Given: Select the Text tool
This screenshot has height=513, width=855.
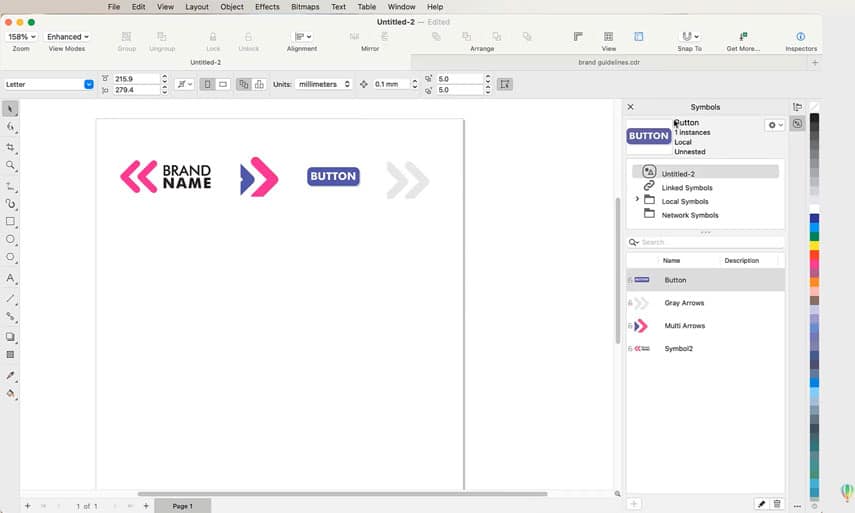Looking at the screenshot, I should pos(10,278).
